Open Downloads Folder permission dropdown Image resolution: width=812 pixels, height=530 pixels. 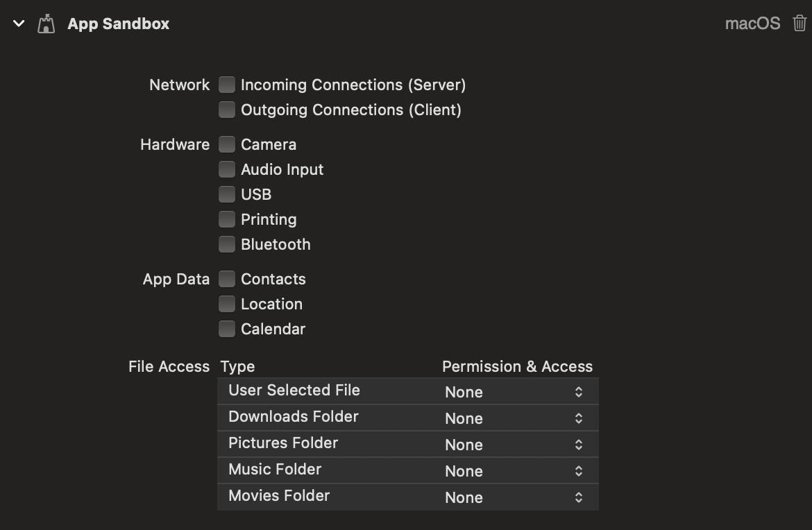(x=515, y=418)
